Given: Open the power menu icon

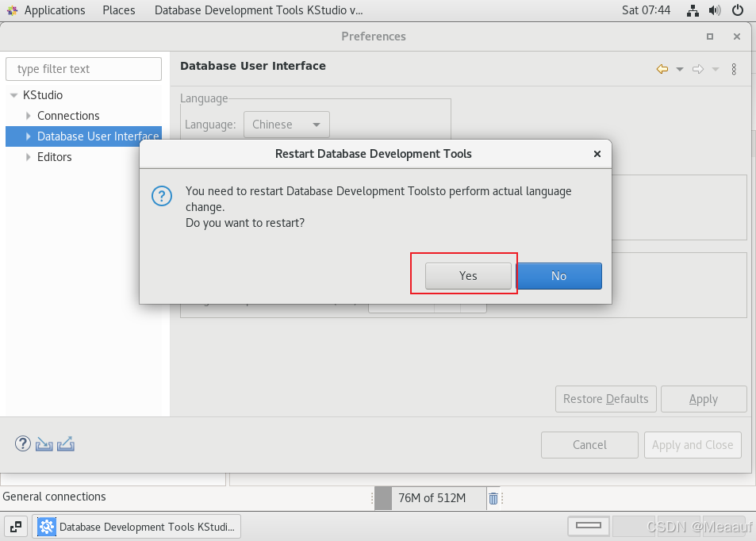Looking at the screenshot, I should point(738,10).
